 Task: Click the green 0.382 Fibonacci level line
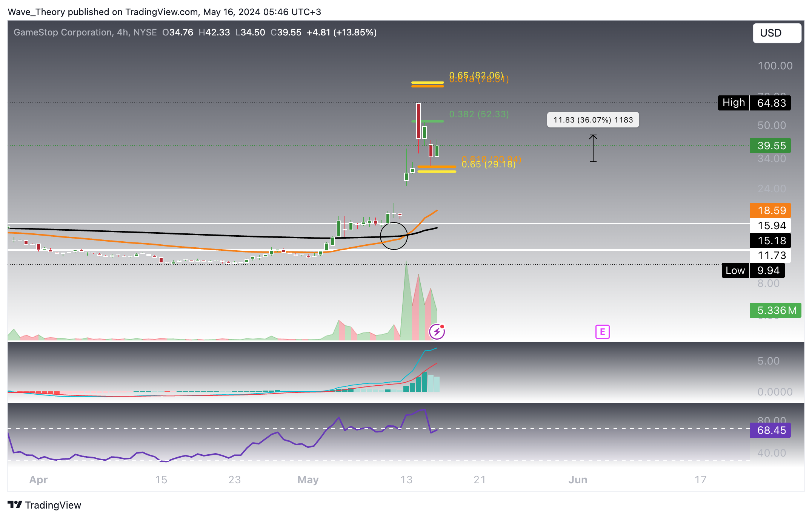click(428, 121)
